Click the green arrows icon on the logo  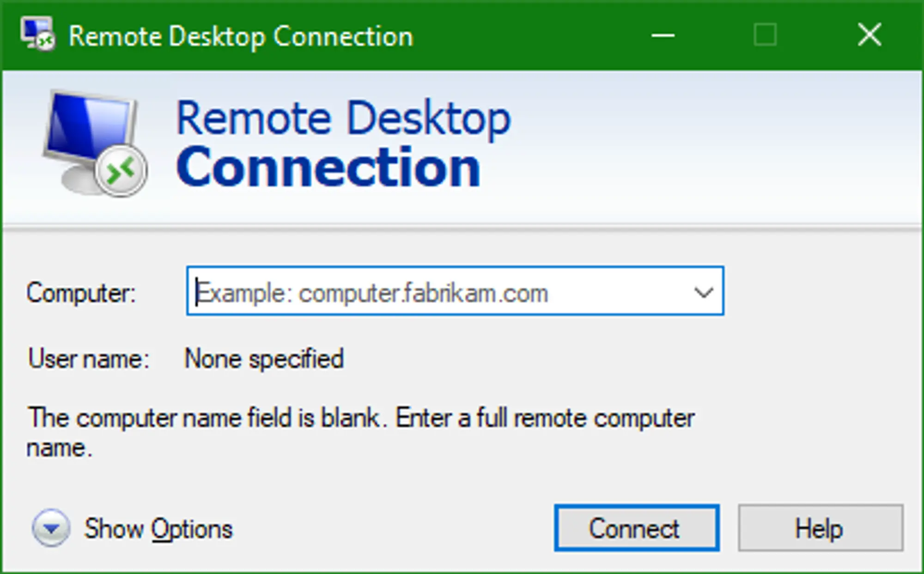click(x=121, y=169)
